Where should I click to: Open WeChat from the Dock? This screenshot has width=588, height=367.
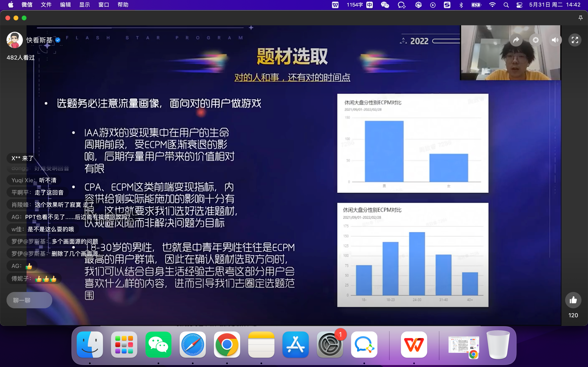pyautogui.click(x=158, y=344)
